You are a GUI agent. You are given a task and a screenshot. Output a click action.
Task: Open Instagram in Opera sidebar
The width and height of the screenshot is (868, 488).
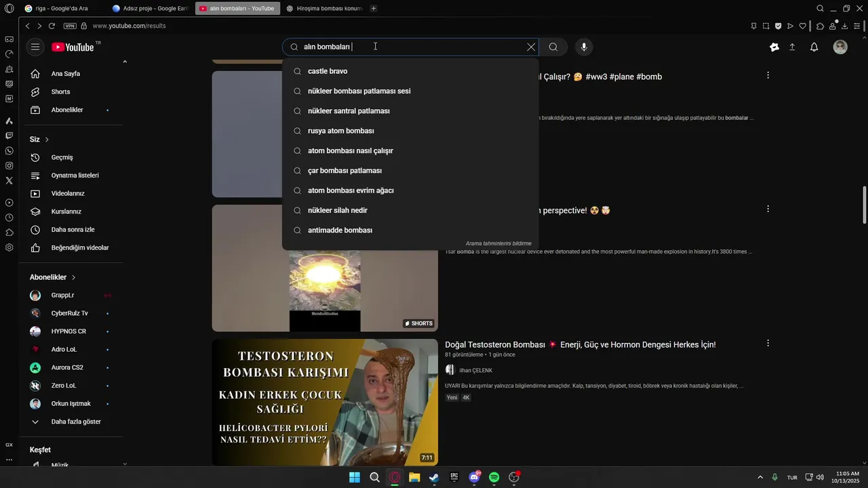pos(9,165)
